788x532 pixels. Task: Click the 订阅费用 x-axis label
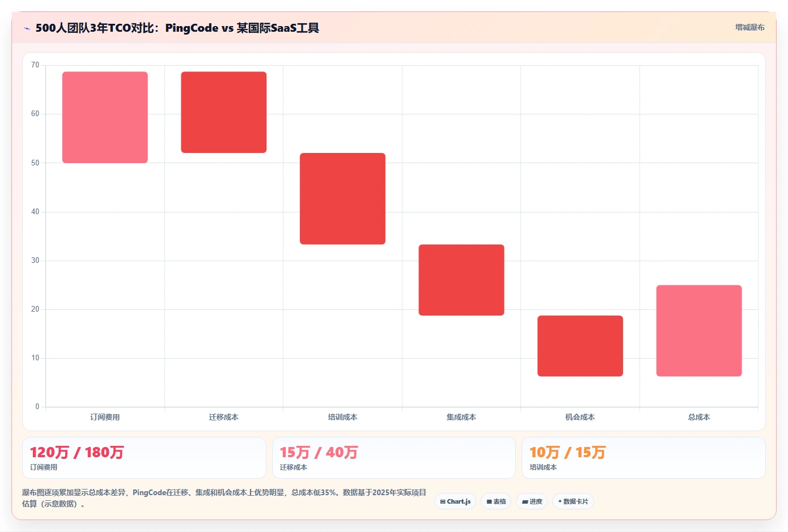click(105, 417)
